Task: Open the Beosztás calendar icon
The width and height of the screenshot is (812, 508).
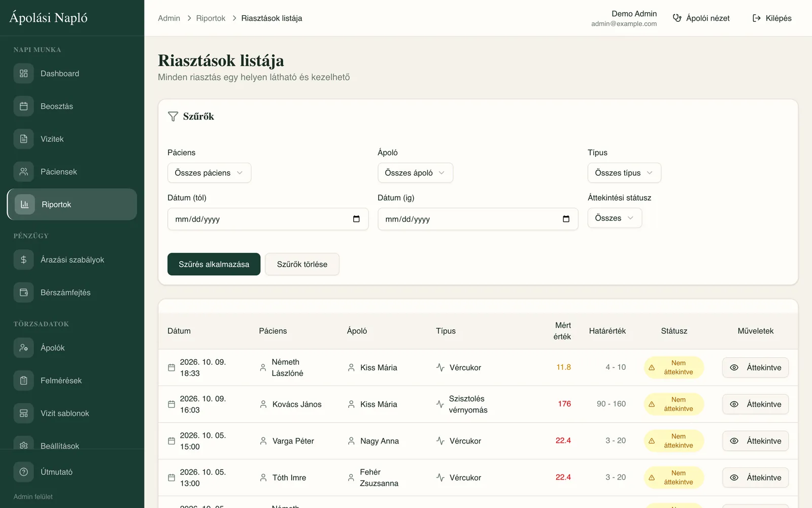Action: click(24, 106)
